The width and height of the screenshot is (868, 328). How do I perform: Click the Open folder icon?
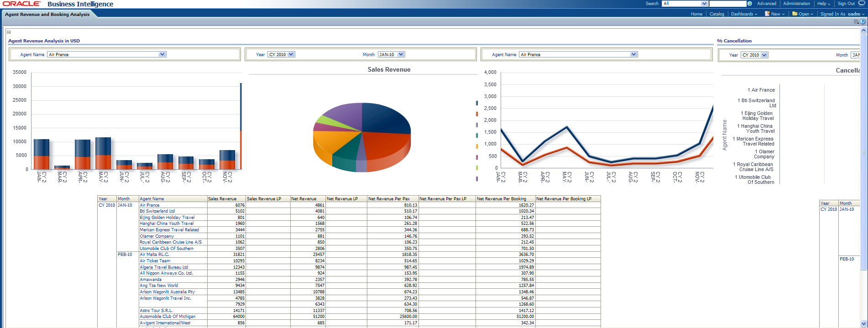[x=795, y=14]
